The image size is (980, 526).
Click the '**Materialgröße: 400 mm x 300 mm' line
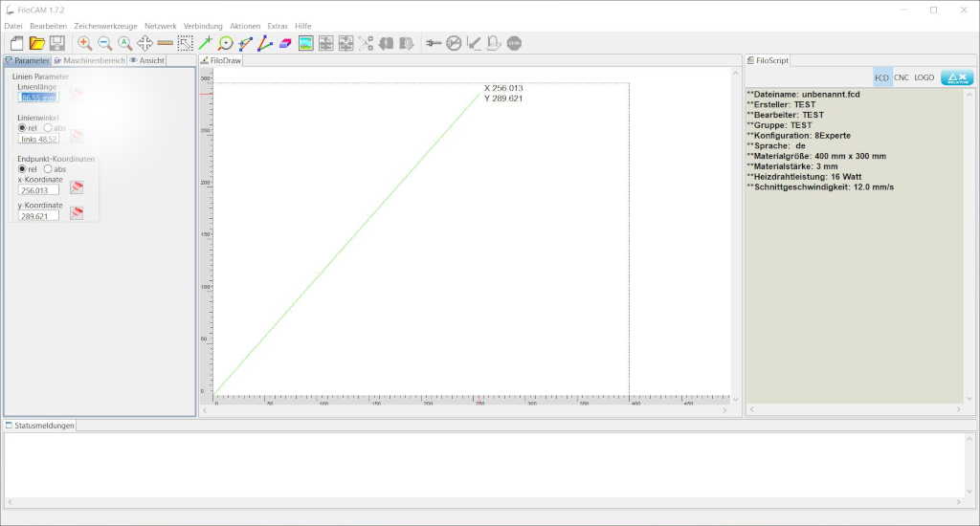[x=816, y=156]
